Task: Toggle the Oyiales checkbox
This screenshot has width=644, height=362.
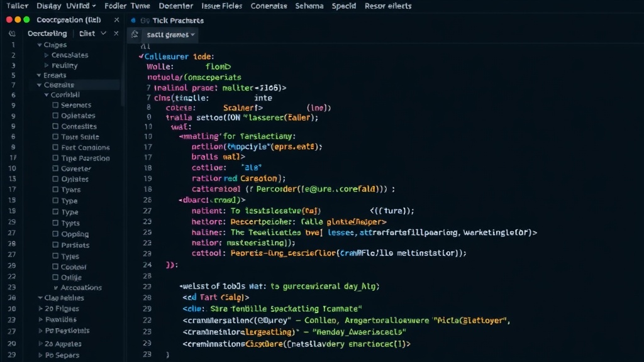Action: [x=55, y=178]
